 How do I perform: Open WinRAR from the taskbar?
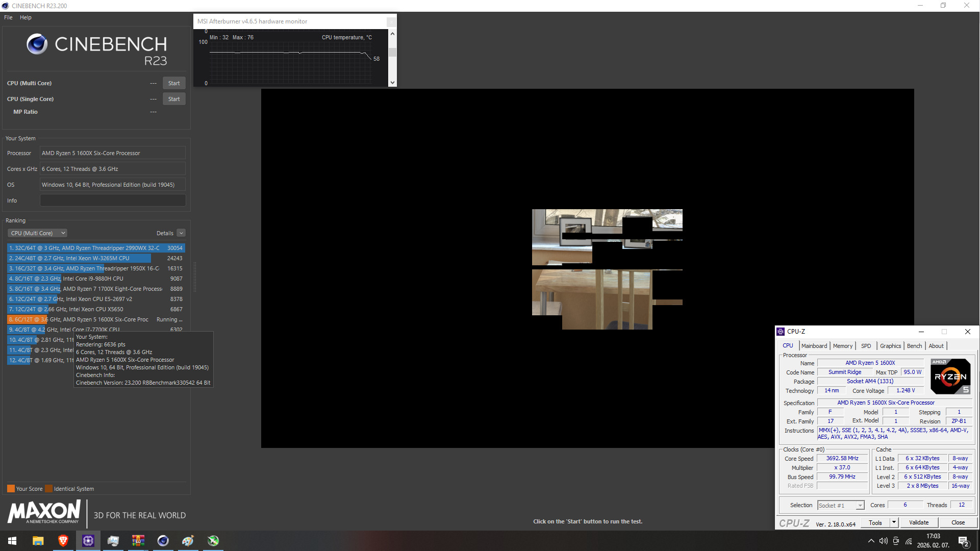click(138, 541)
